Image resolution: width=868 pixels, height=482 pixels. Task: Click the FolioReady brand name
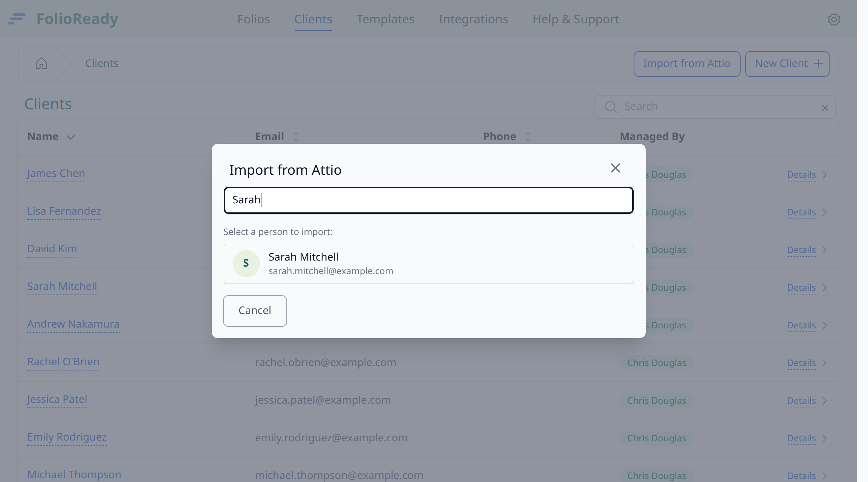(x=77, y=19)
